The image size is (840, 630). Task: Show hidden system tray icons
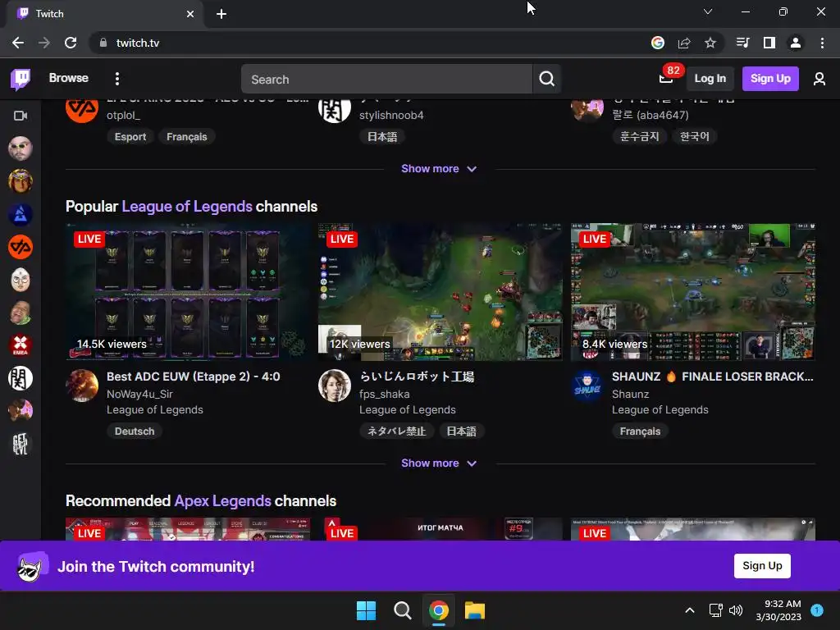point(690,610)
